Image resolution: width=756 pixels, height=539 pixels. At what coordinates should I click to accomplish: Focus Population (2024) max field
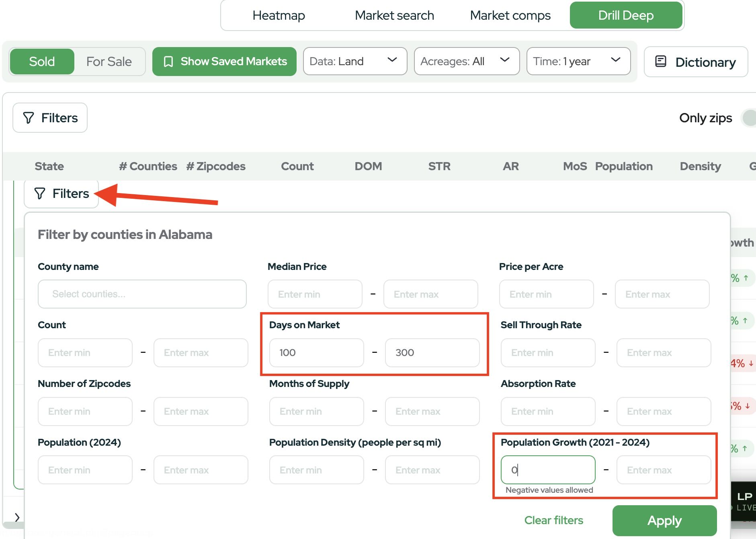[201, 470]
